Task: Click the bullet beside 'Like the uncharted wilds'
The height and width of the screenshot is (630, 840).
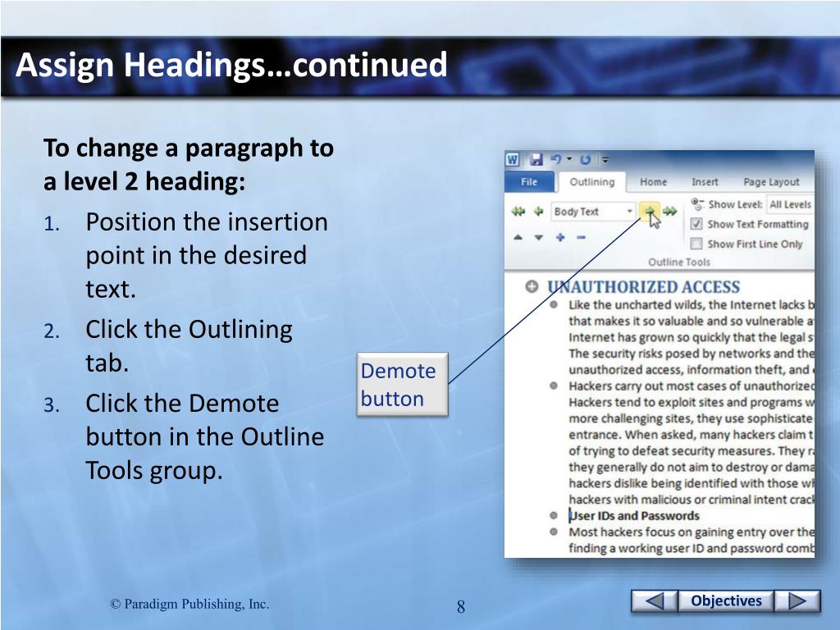Action: tap(554, 305)
